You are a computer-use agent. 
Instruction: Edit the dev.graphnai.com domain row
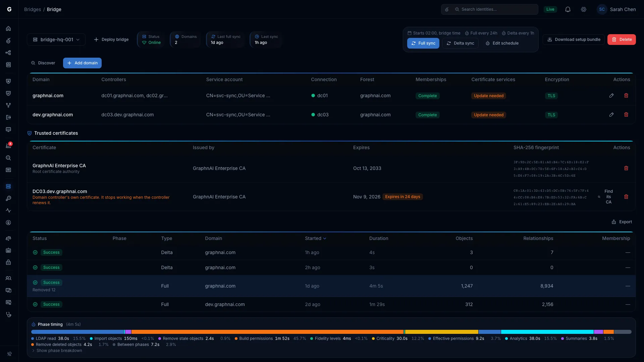click(611, 115)
